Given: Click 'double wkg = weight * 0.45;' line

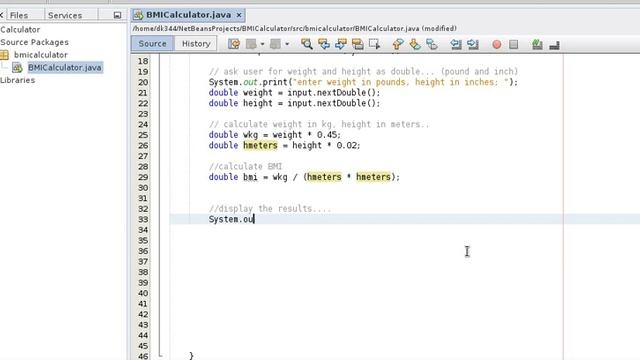Looking at the screenshot, I should coord(275,135).
